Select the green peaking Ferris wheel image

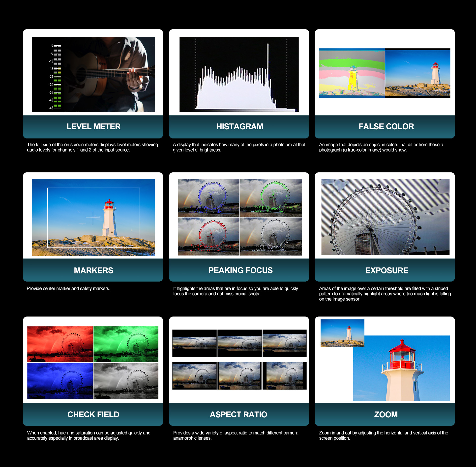pyautogui.click(x=271, y=198)
